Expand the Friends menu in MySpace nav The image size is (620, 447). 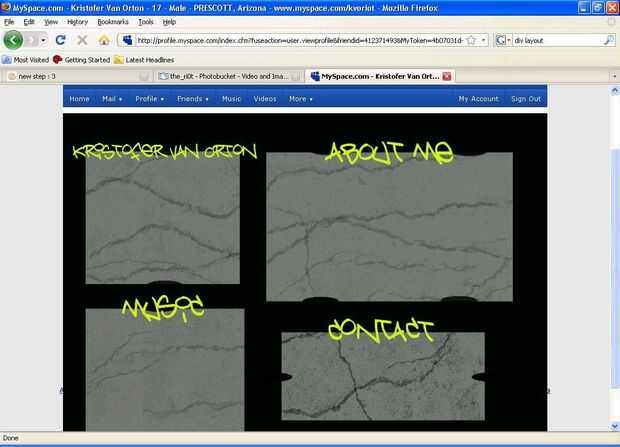[x=193, y=99]
